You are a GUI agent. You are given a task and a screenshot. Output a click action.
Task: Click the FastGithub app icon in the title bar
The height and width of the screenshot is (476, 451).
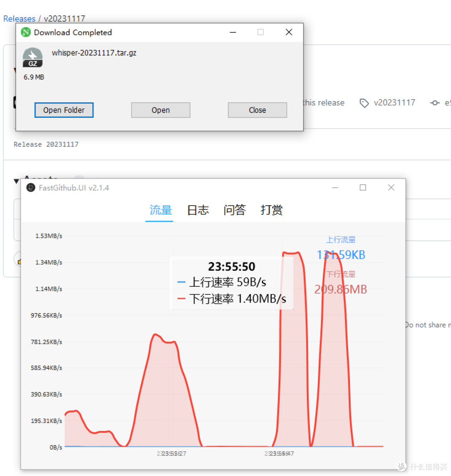click(x=30, y=188)
